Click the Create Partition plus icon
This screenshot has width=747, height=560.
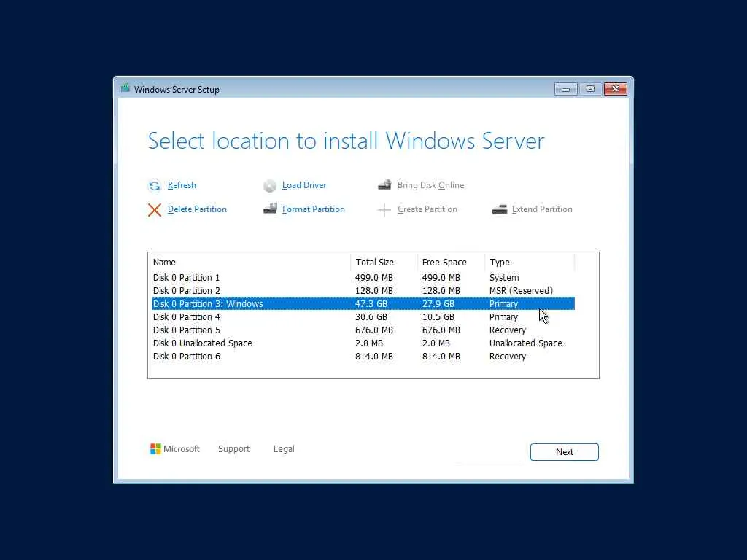[x=384, y=209]
